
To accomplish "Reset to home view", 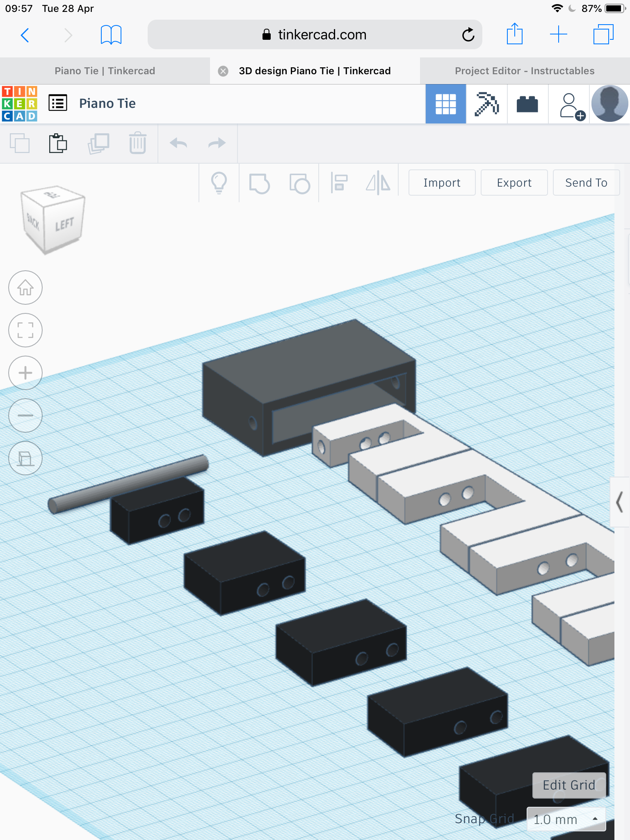I will [25, 288].
